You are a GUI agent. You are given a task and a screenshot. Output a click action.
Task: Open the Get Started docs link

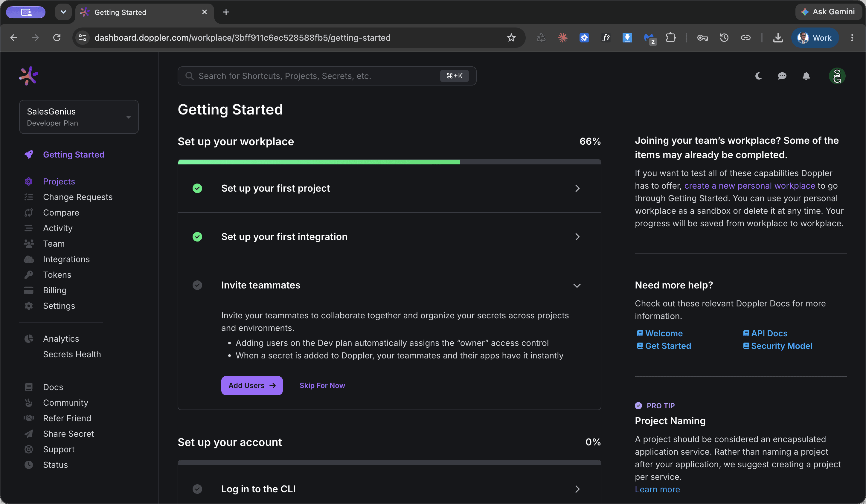tap(664, 346)
